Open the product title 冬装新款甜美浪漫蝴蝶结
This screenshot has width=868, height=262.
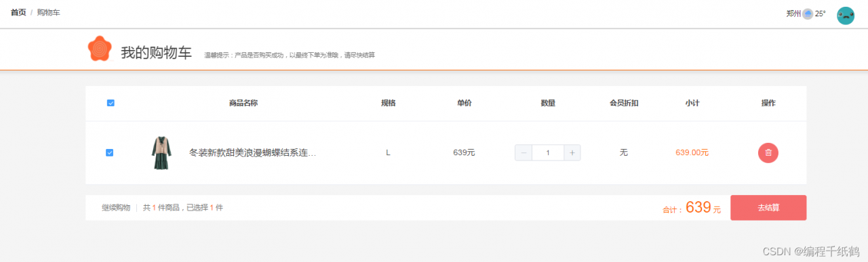click(x=252, y=153)
